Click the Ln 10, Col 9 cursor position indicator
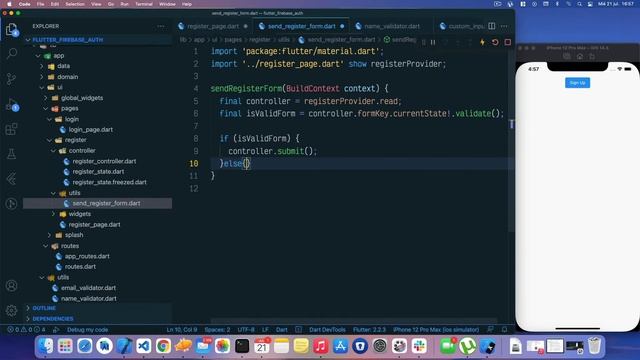This screenshot has width=640, height=360. click(182, 329)
